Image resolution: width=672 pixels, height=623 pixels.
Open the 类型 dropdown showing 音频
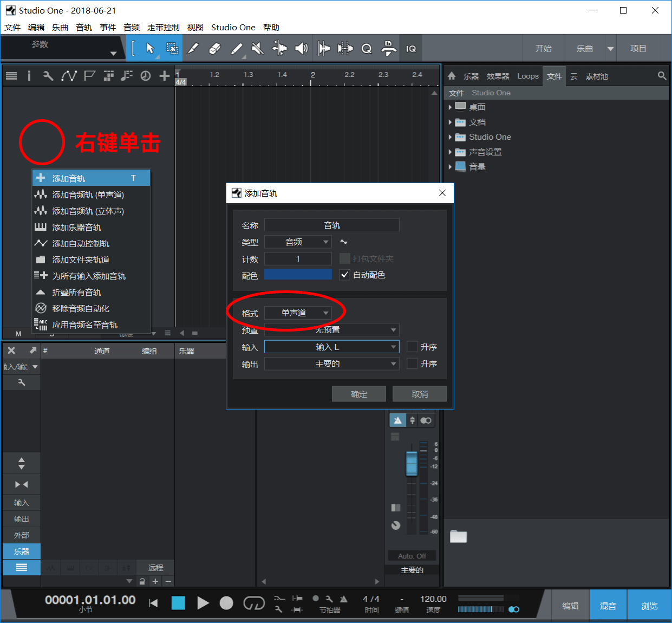click(298, 242)
